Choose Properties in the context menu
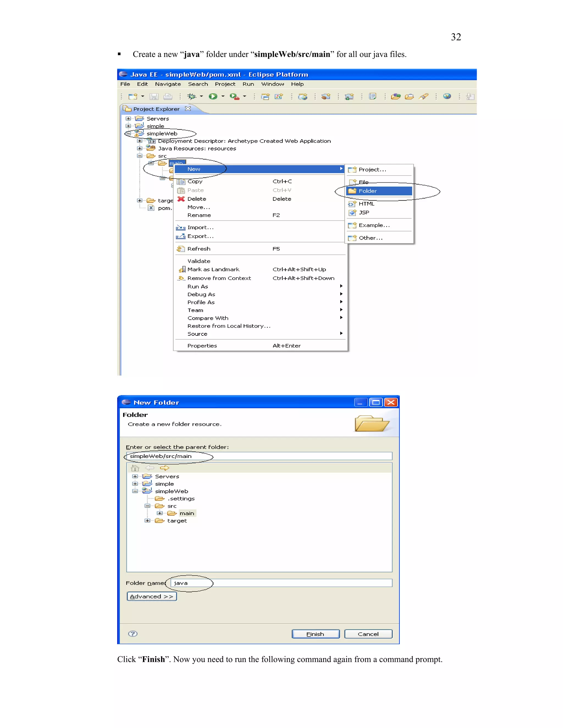Screen dimensions: 563x728 (x=260, y=346)
